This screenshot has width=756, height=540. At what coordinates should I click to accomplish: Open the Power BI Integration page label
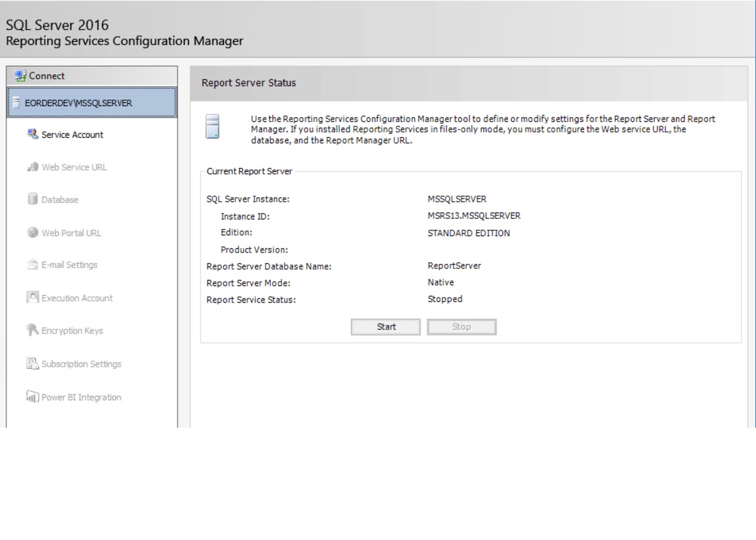pos(81,397)
